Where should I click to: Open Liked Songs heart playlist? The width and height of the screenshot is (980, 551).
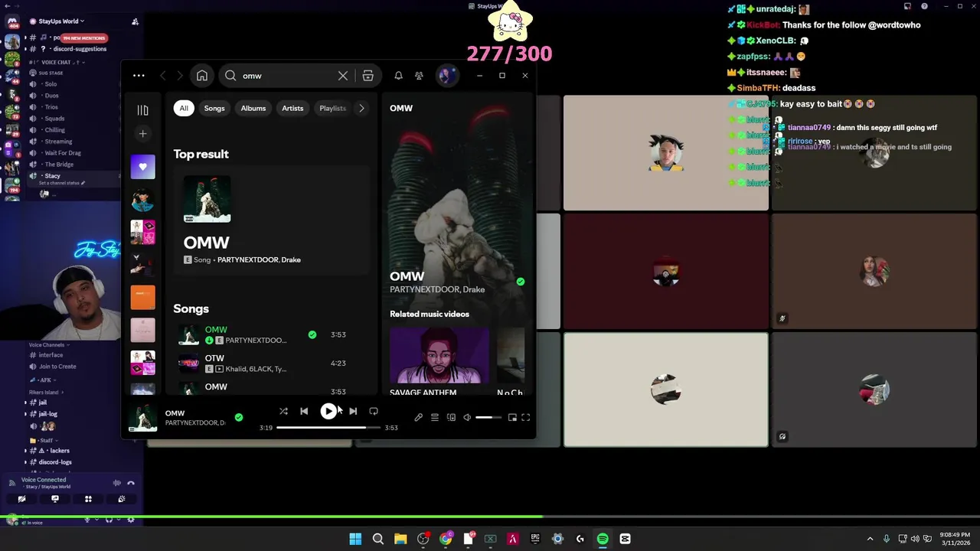pos(142,167)
